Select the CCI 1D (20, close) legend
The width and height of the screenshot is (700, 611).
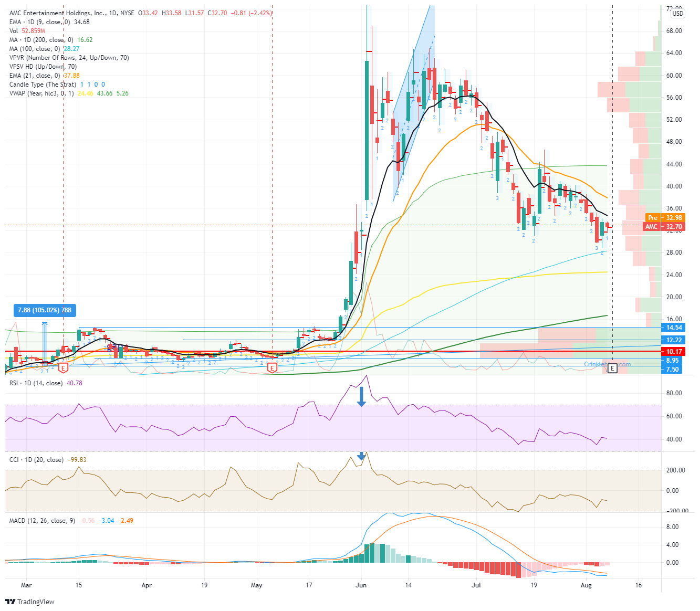(x=48, y=460)
